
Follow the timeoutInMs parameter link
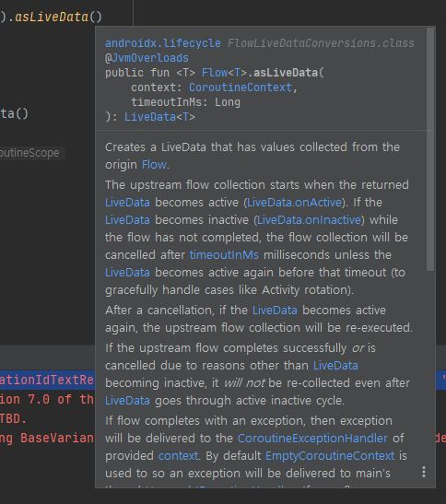tap(224, 255)
